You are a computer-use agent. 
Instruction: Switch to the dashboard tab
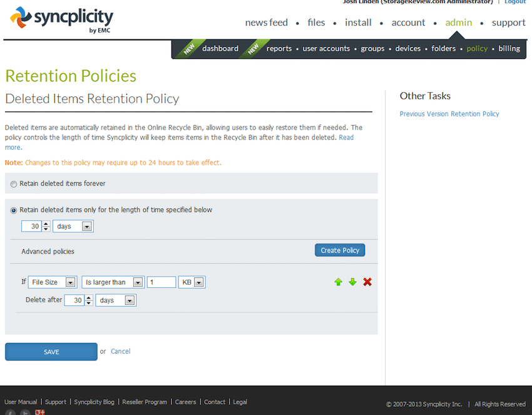[x=220, y=49]
